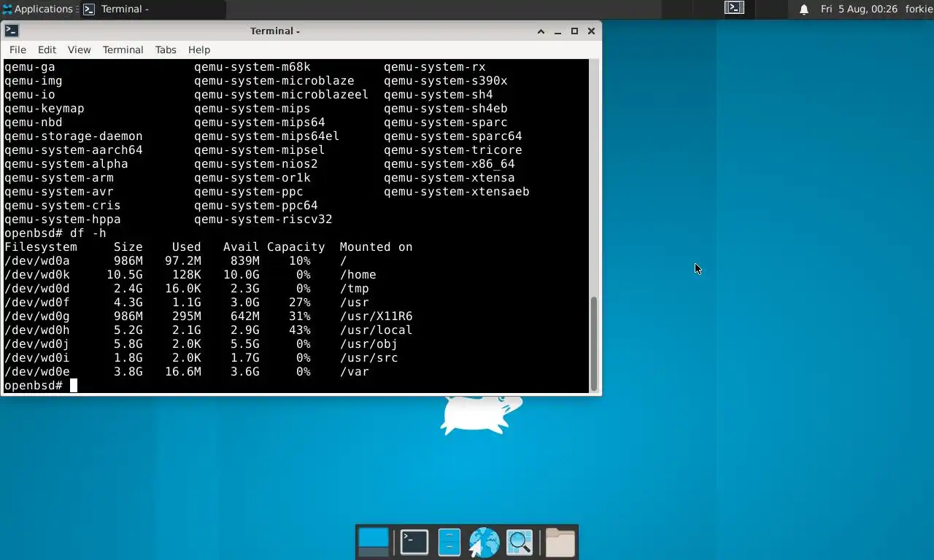Click Show Desktop icon in the dock

(374, 542)
